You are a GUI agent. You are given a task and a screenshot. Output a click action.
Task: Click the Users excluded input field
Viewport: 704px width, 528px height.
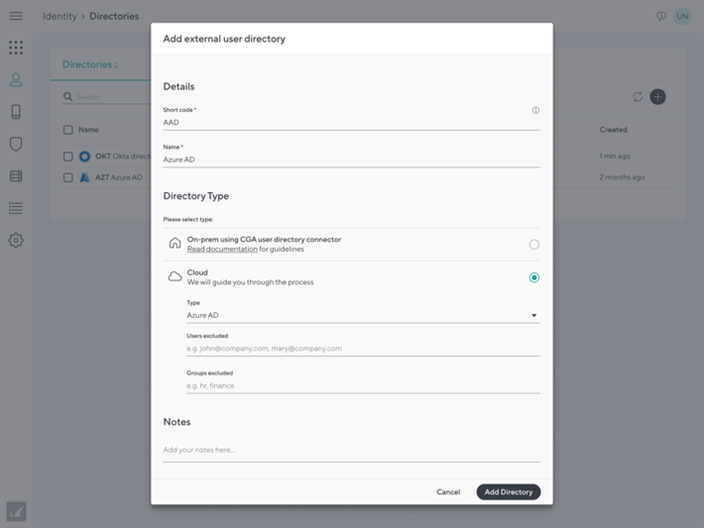coord(363,348)
